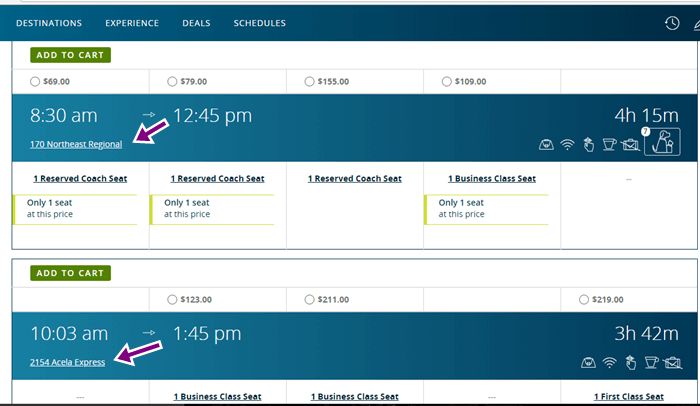Click no checked baggage icon on Acela Express
Image resolution: width=700 pixels, height=406 pixels.
[672, 363]
